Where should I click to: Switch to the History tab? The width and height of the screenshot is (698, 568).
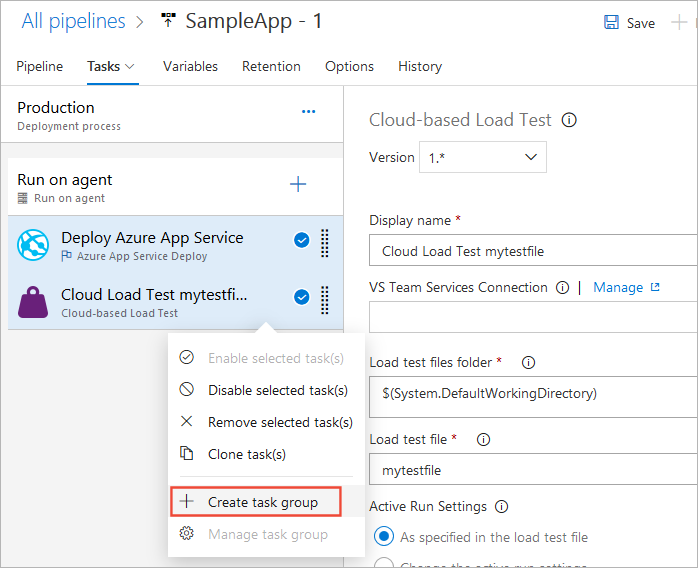[420, 66]
